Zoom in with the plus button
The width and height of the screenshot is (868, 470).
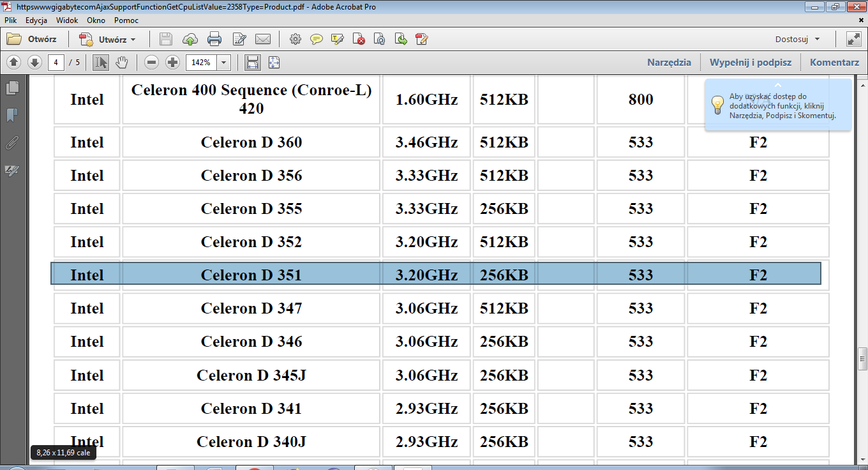coord(172,62)
